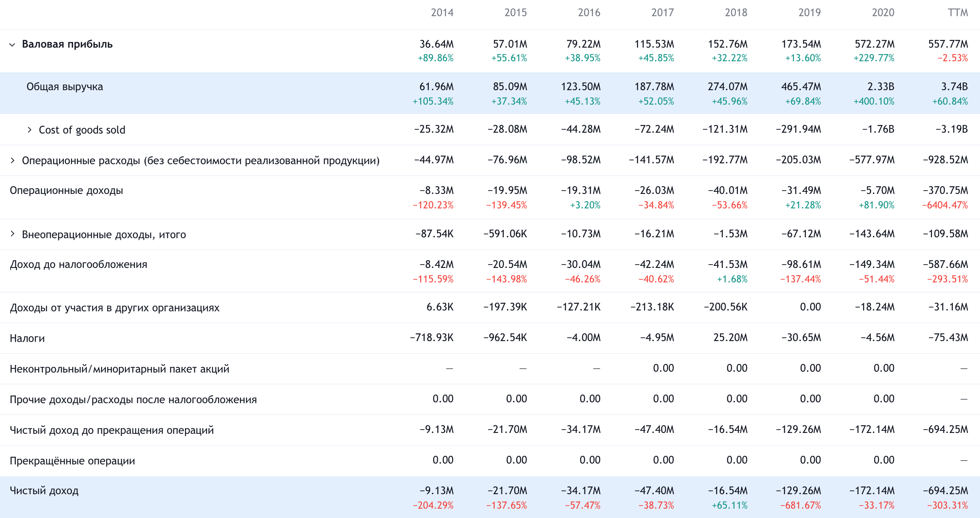Click operating income value −370.75M
This screenshot has height=518, width=980.
click(946, 191)
